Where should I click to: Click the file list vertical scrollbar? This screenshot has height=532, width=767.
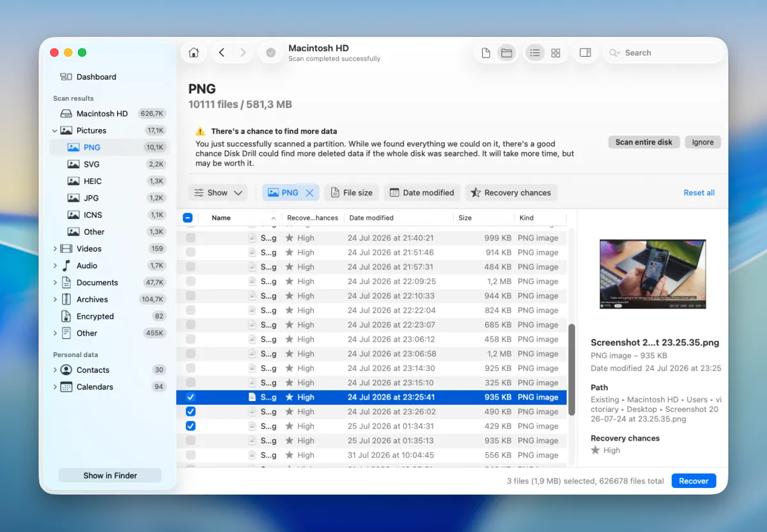[572, 370]
